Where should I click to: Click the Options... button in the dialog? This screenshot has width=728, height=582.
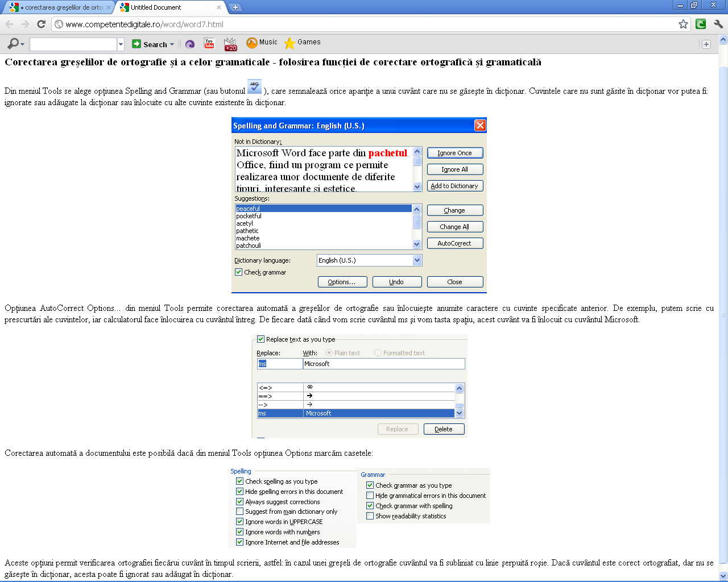click(x=342, y=282)
